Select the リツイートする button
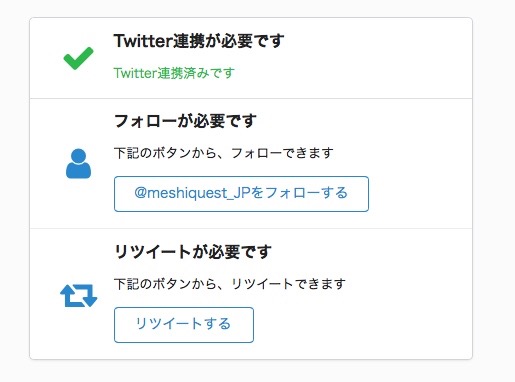Screen dimensions: 515x382 pos(184,325)
